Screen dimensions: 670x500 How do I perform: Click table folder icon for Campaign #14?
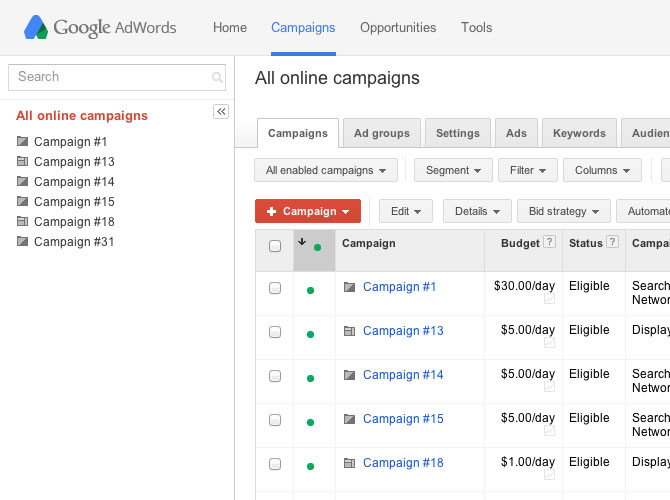point(350,375)
